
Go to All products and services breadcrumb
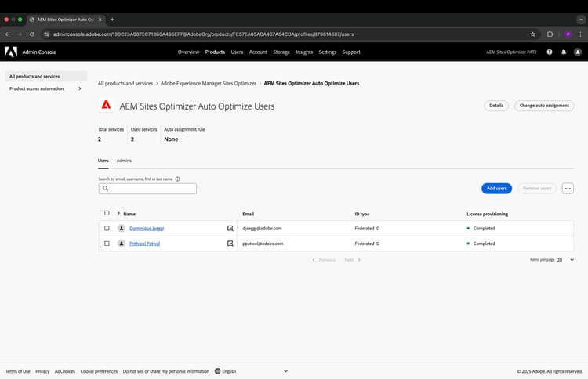[125, 84]
